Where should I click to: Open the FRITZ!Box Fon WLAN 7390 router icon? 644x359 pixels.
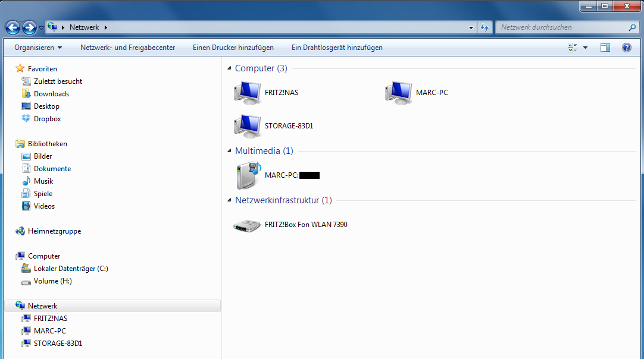coord(247,225)
